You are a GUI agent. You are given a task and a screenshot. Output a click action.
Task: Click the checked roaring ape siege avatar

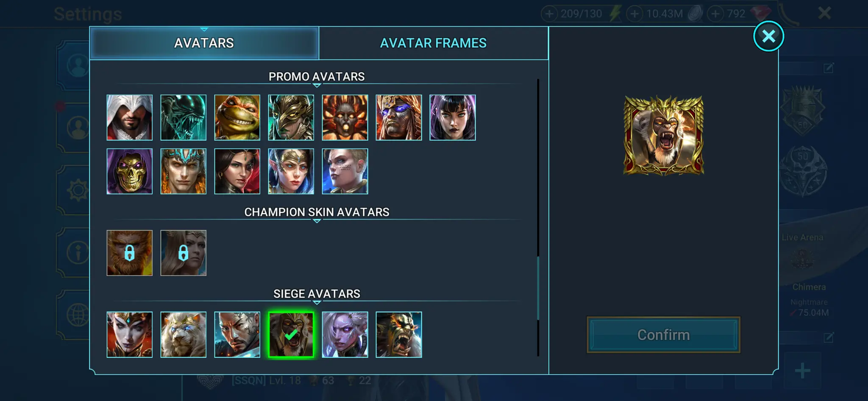[291, 334]
